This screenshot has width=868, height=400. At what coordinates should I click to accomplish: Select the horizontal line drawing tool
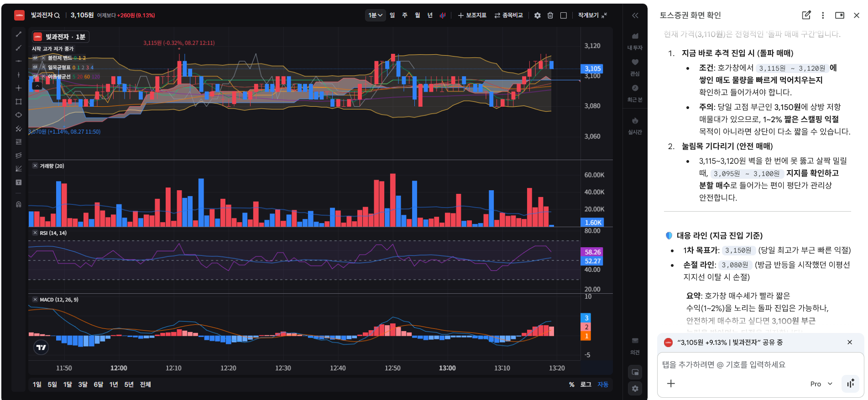[x=19, y=61]
